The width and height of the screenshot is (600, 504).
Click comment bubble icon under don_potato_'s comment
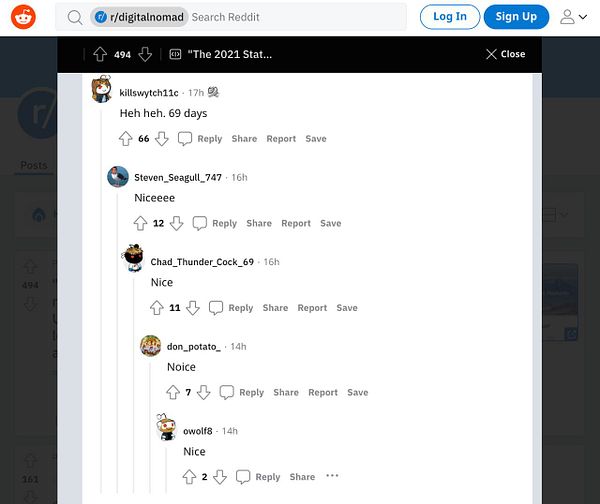point(227,392)
